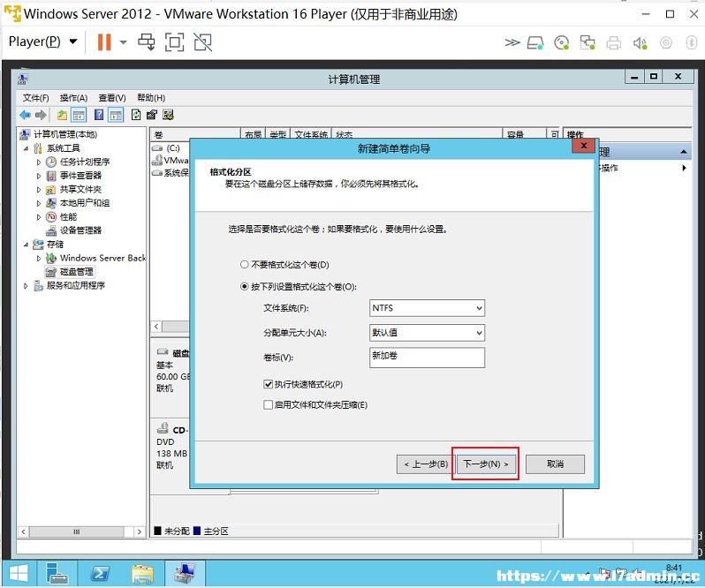Enable 启用文件和文件夹压缩(E) checkbox
The image size is (705, 588).
(268, 404)
